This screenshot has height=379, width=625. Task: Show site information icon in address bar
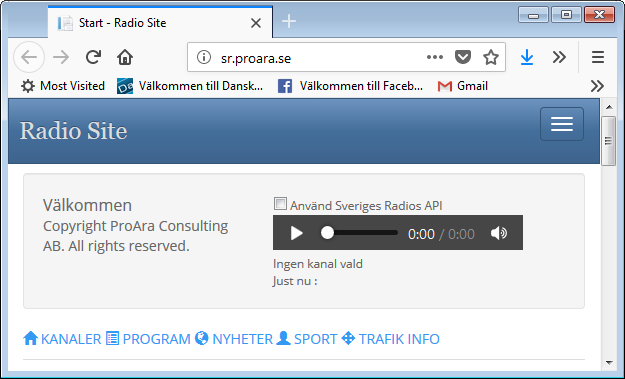point(204,57)
